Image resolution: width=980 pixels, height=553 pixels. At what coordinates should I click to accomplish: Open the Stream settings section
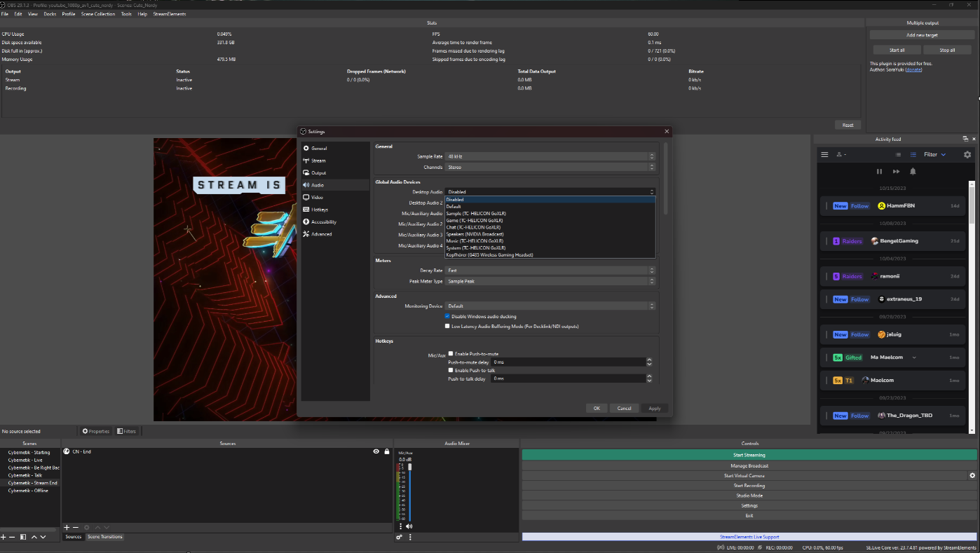pos(335,161)
